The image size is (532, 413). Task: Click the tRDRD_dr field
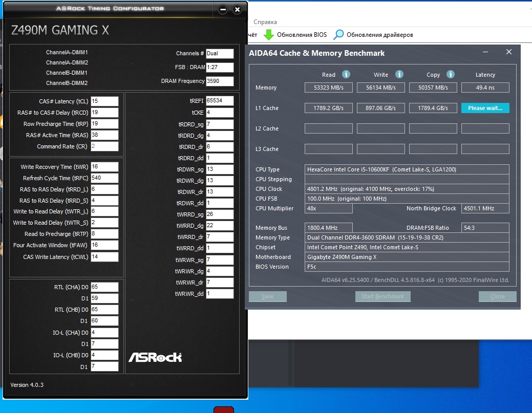click(220, 147)
